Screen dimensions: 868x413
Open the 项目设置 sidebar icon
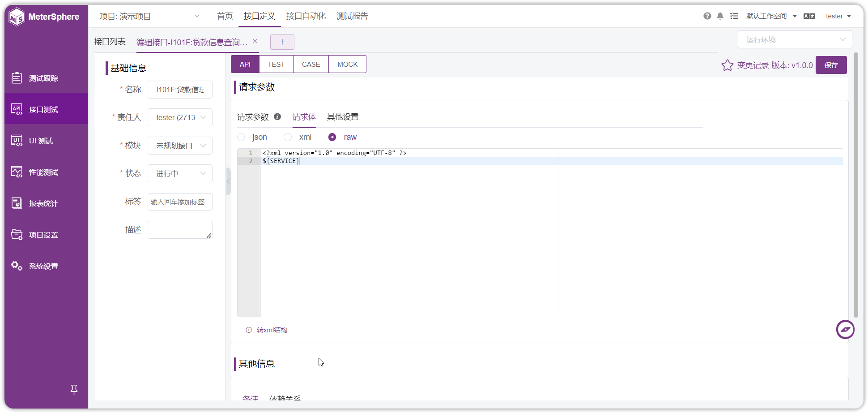(x=17, y=235)
